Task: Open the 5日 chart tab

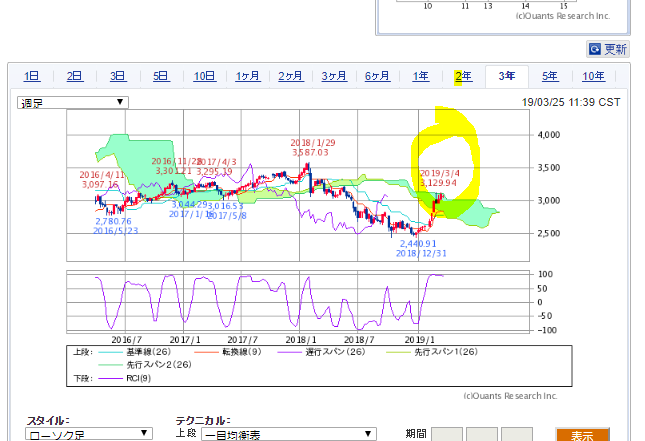Action: click(161, 76)
